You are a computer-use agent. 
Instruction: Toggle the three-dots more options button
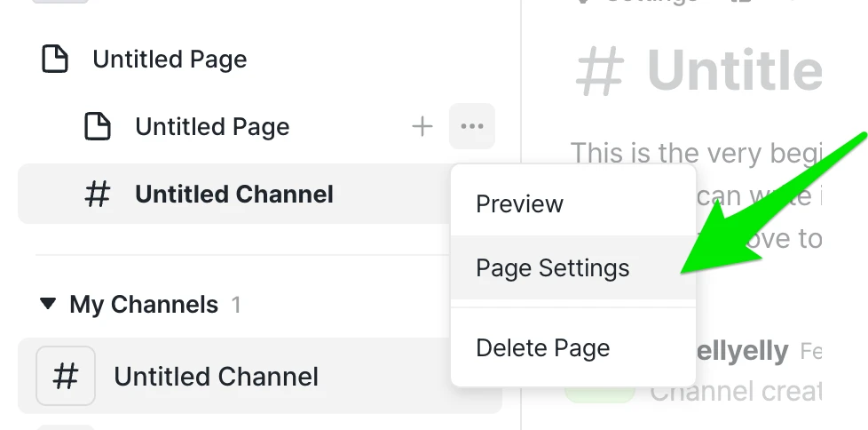tap(472, 127)
